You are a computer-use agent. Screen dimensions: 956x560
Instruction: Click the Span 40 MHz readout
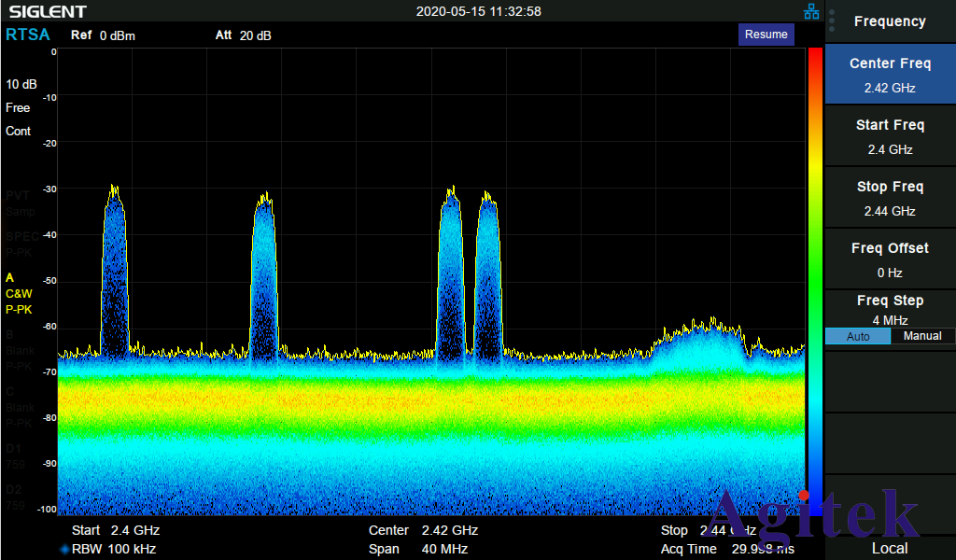point(418,549)
